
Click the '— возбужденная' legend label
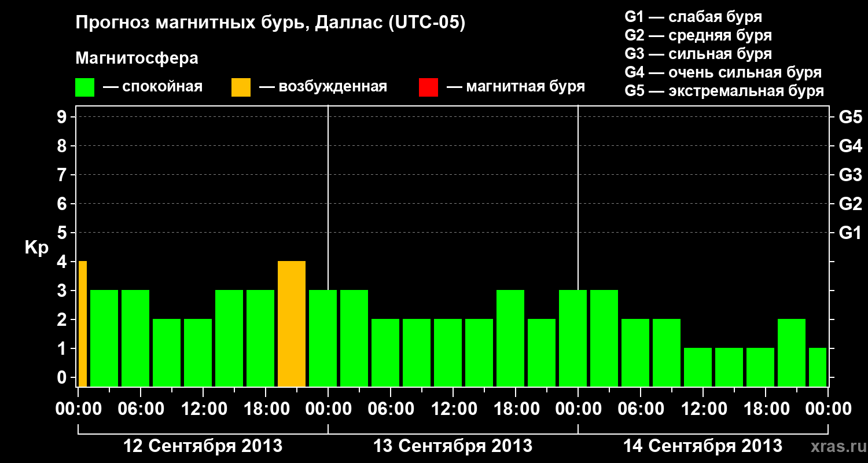pyautogui.click(x=323, y=87)
